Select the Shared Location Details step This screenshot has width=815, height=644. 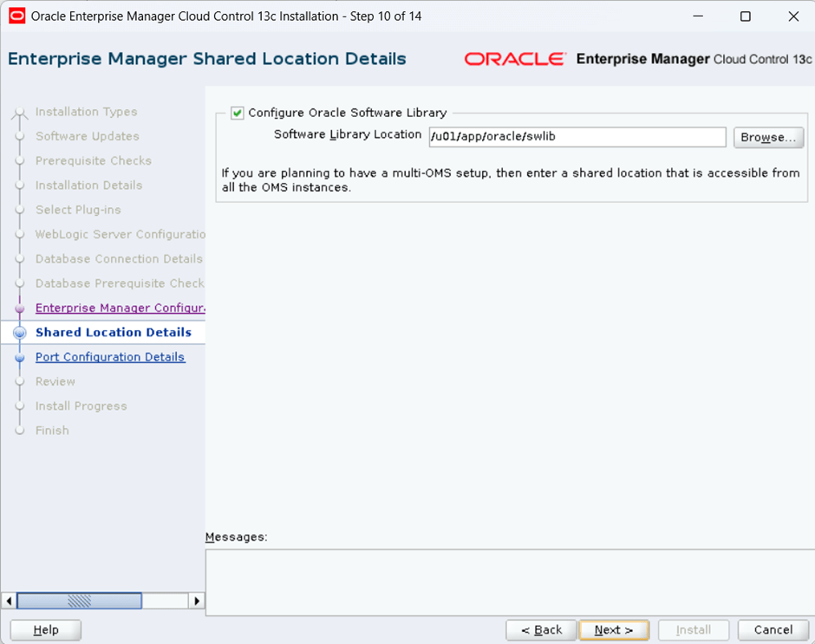(x=114, y=333)
